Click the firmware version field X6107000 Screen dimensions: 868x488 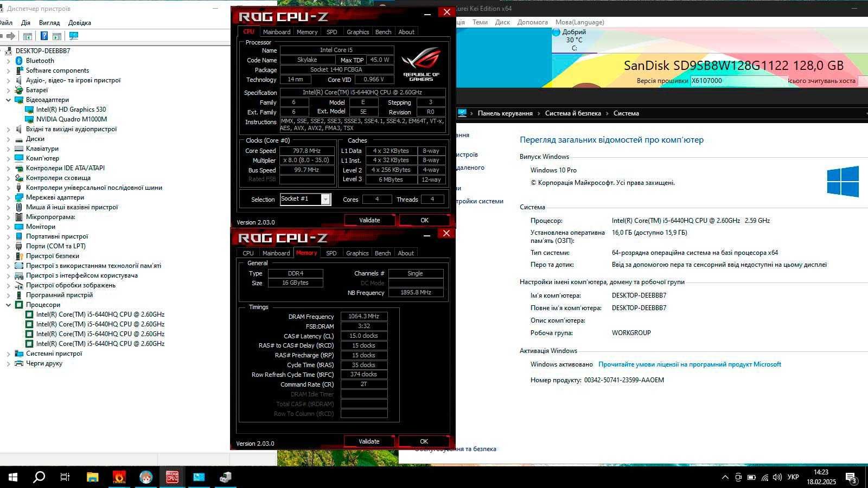(x=739, y=81)
